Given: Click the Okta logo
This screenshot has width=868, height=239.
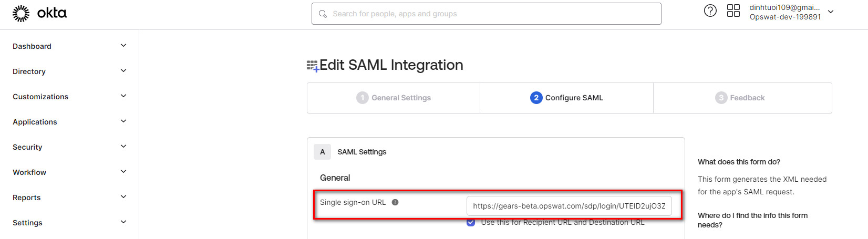Looking at the screenshot, I should (x=39, y=13).
